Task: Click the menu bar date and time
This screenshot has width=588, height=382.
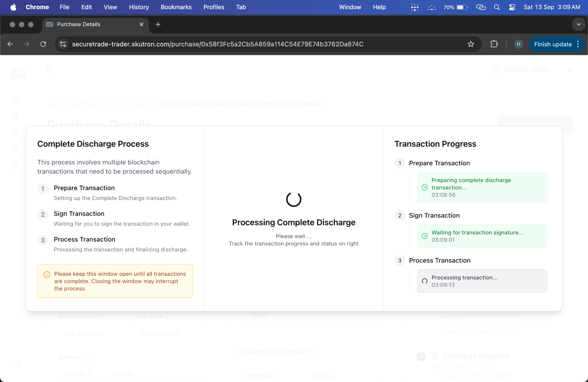Action: [x=552, y=7]
